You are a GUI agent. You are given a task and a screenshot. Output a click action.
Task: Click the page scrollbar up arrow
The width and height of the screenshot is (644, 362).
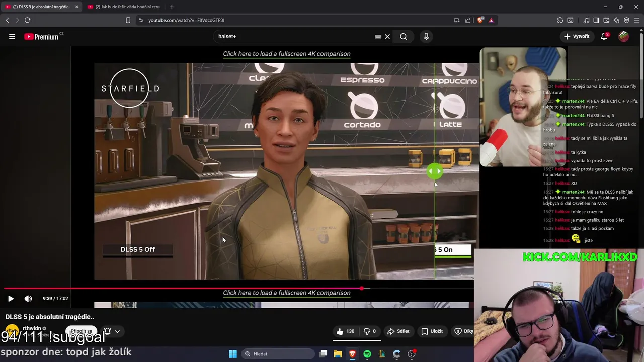pos(641,31)
